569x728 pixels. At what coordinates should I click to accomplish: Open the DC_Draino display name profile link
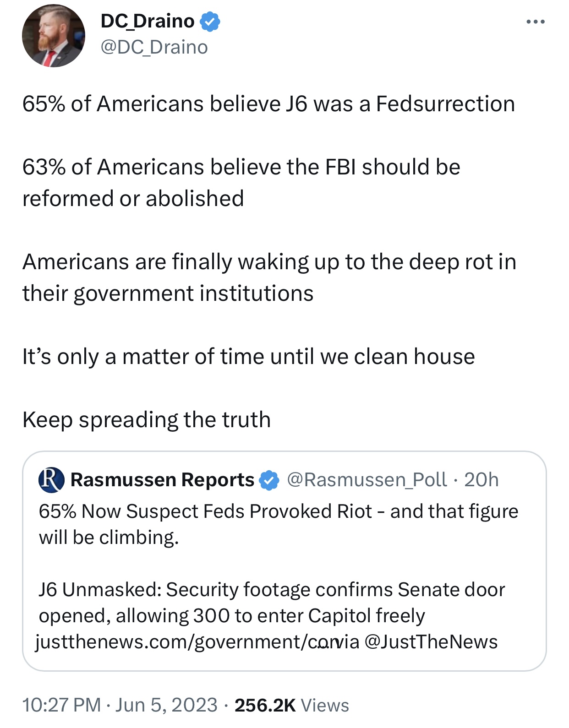(148, 21)
